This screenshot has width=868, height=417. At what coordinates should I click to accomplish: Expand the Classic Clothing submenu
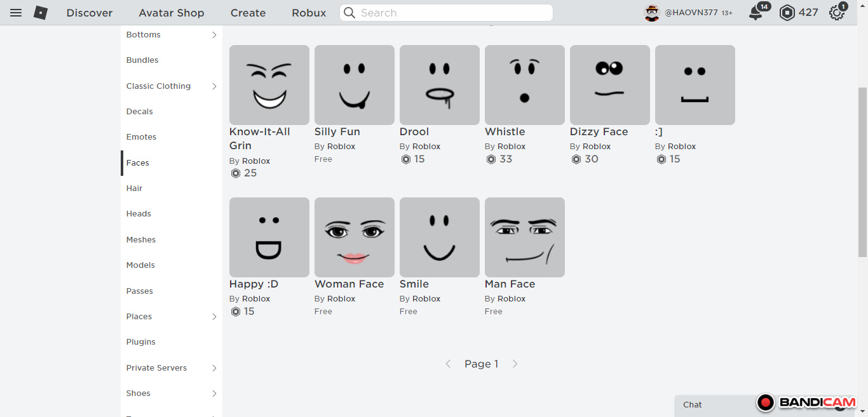point(214,86)
